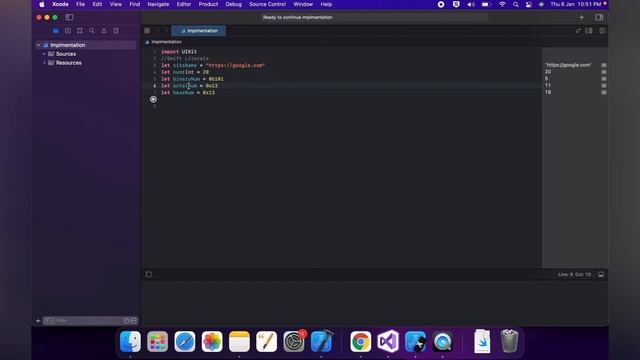This screenshot has height=360, width=640.
Task: Open Finder from the Dock
Action: (130, 341)
